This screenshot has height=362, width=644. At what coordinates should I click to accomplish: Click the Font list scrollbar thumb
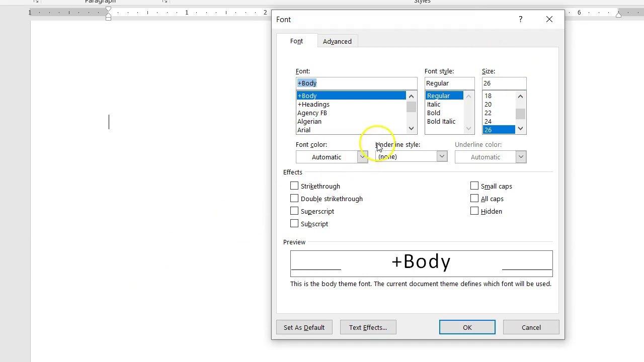point(412,107)
